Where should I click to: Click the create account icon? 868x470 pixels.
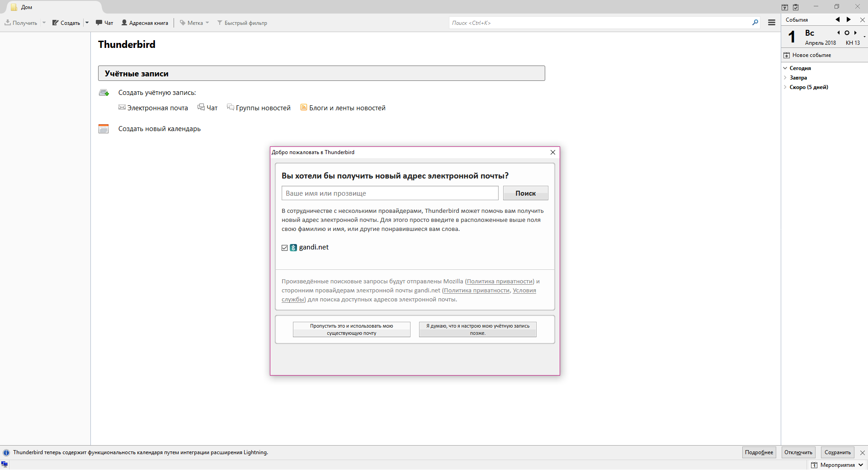pyautogui.click(x=104, y=93)
